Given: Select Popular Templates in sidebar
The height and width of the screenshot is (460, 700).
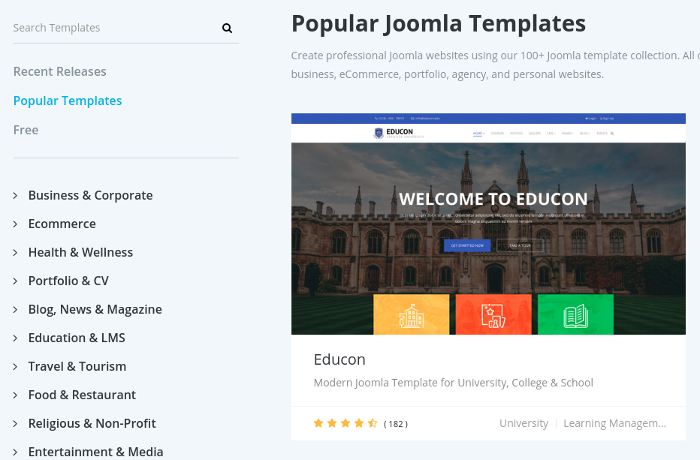Looking at the screenshot, I should 67,101.
